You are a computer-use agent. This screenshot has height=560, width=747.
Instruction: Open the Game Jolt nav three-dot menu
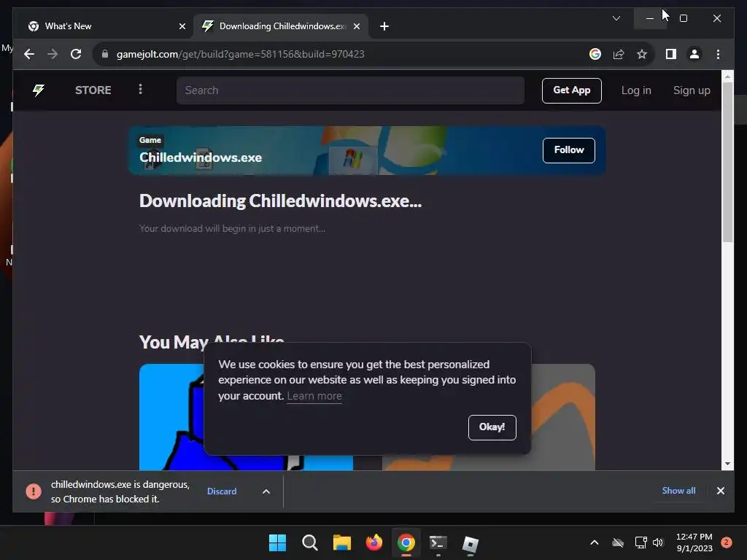(x=140, y=90)
